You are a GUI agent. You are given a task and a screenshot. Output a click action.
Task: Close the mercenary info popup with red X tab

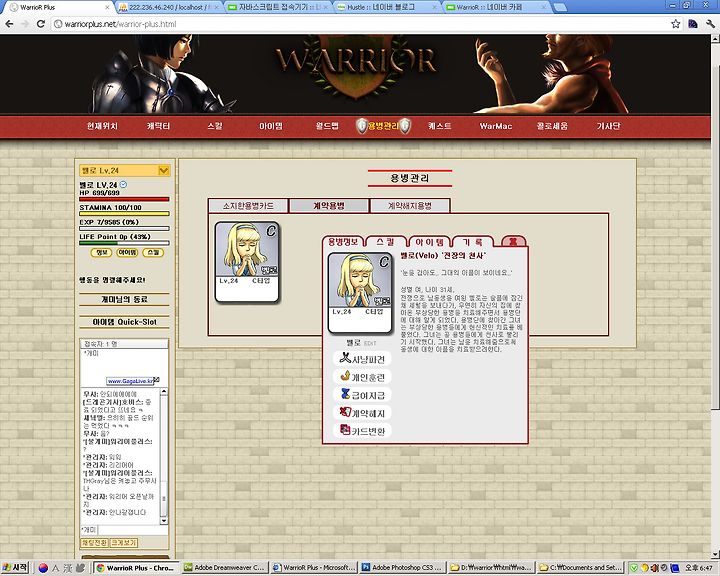[513, 242]
